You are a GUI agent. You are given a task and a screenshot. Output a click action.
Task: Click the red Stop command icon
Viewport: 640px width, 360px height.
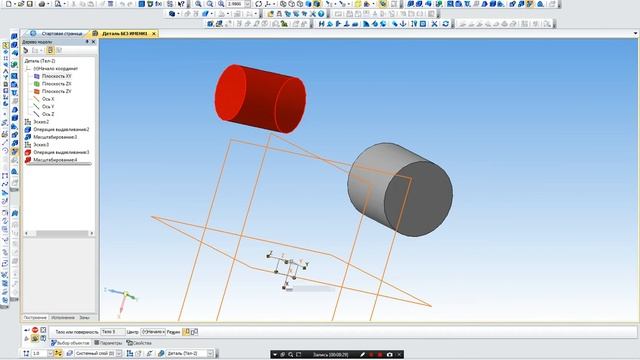click(35, 330)
